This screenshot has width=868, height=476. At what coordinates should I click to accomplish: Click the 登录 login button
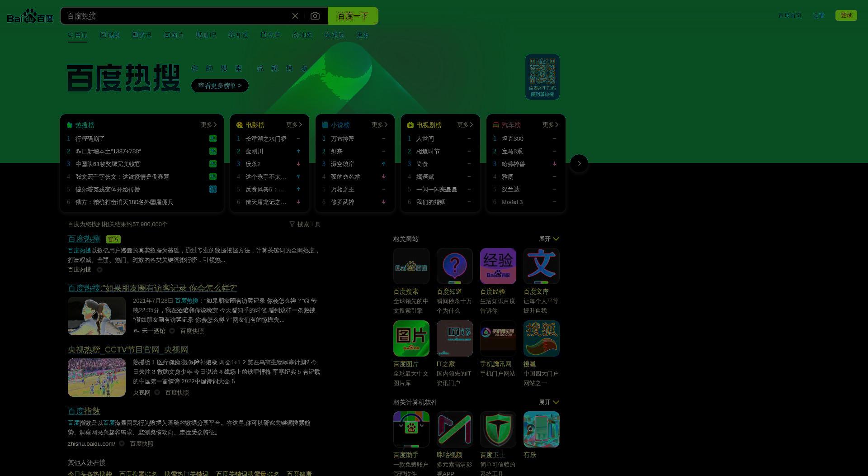(x=846, y=15)
